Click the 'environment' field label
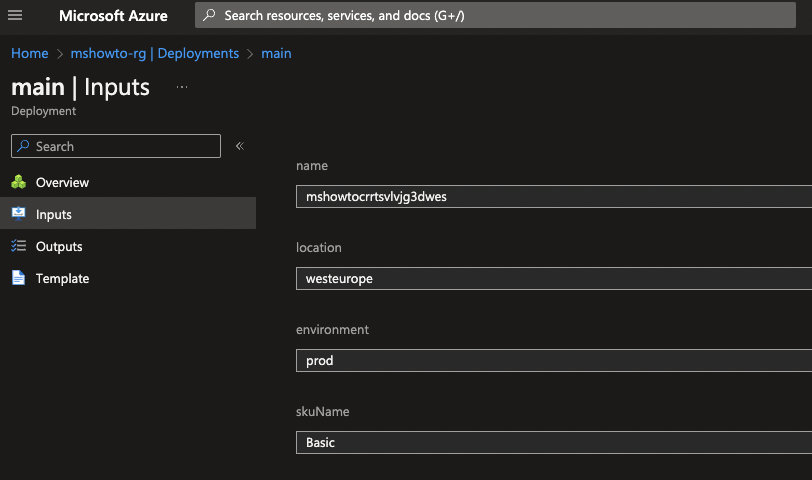 click(x=332, y=329)
